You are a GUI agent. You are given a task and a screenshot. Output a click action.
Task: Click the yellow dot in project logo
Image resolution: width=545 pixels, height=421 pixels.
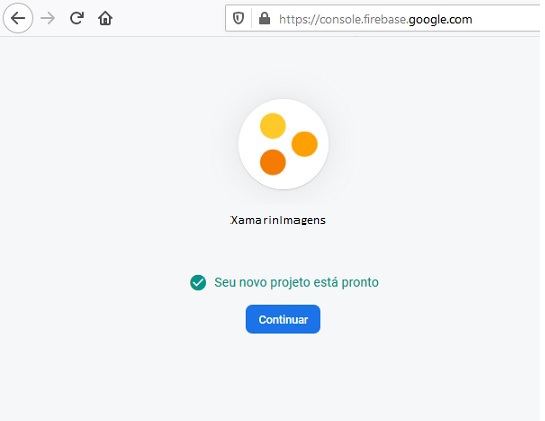273,126
